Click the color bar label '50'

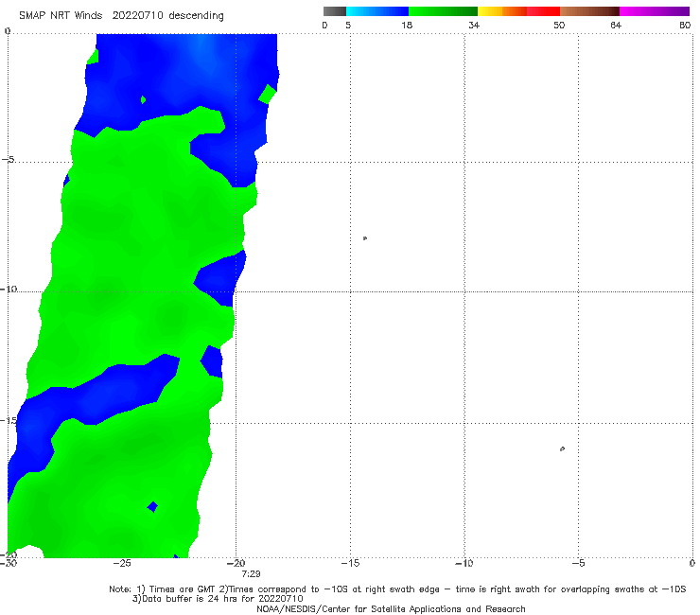point(559,25)
